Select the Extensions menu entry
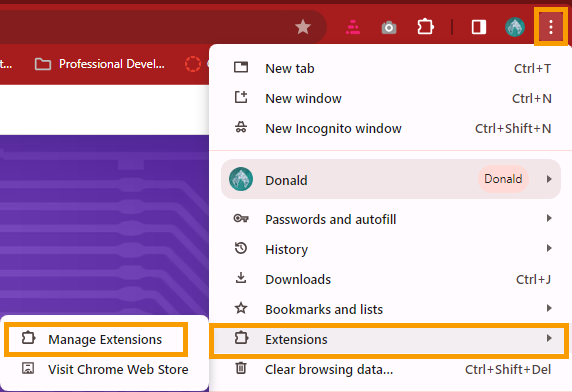The height and width of the screenshot is (392, 572). [x=389, y=339]
